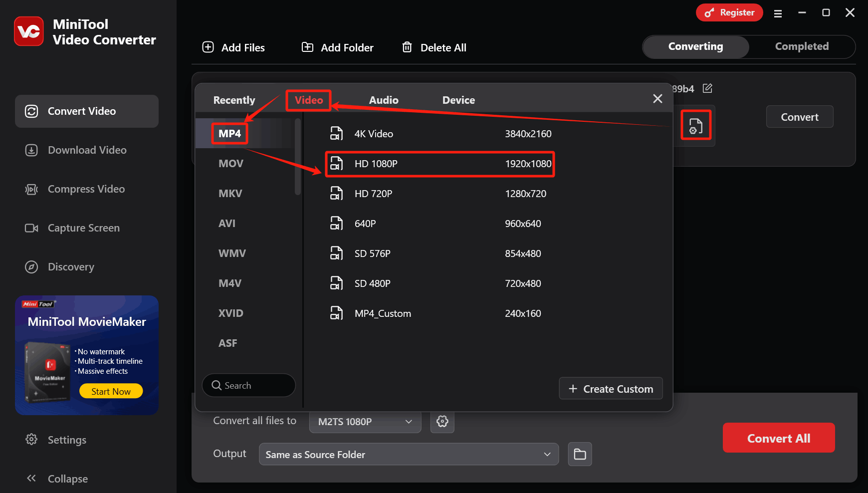Screen dimensions: 868x493
Task: Click the Convert button for the file
Action: coord(800,117)
